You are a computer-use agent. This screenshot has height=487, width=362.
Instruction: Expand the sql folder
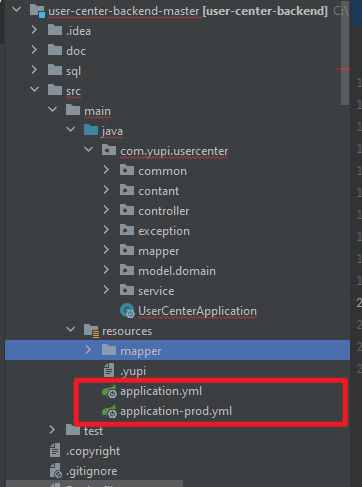click(x=34, y=70)
